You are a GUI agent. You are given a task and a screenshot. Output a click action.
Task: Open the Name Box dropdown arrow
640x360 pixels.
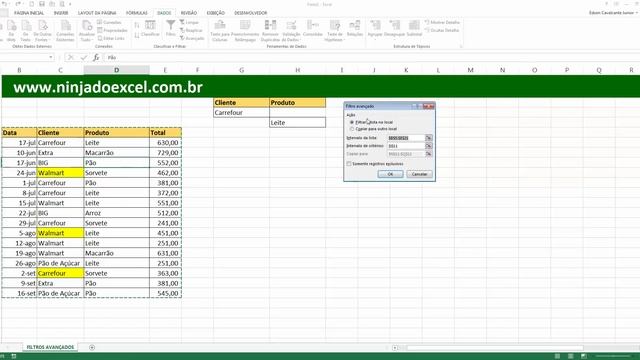51,58
